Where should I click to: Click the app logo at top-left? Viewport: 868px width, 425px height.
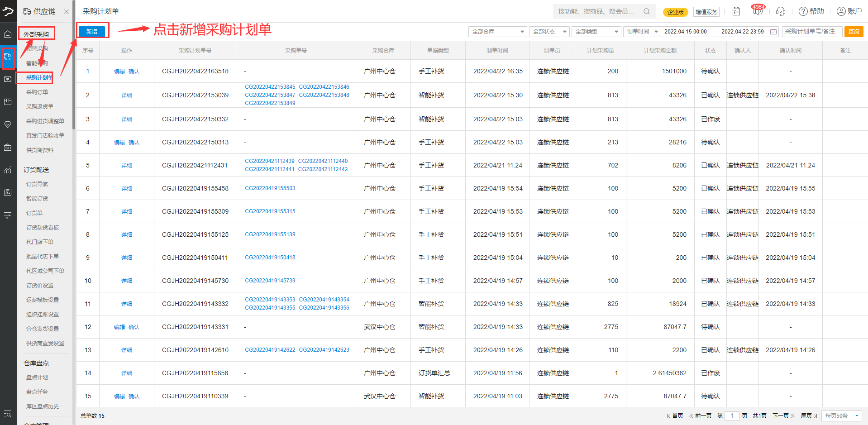click(8, 11)
